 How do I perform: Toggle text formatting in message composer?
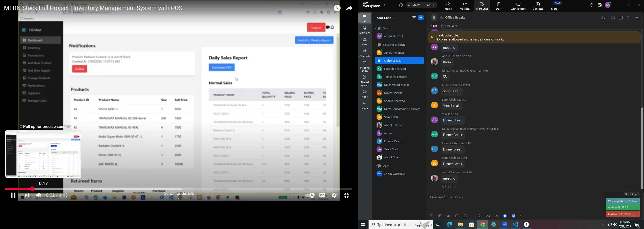[431, 216]
